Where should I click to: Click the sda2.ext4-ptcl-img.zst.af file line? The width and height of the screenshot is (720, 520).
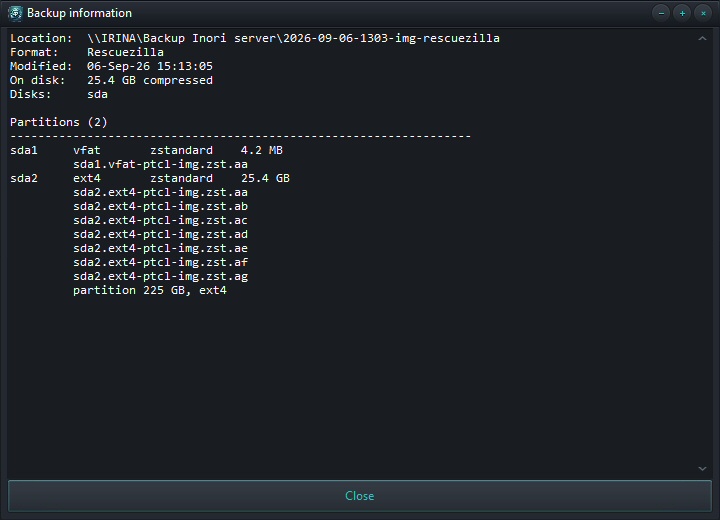tap(160, 262)
